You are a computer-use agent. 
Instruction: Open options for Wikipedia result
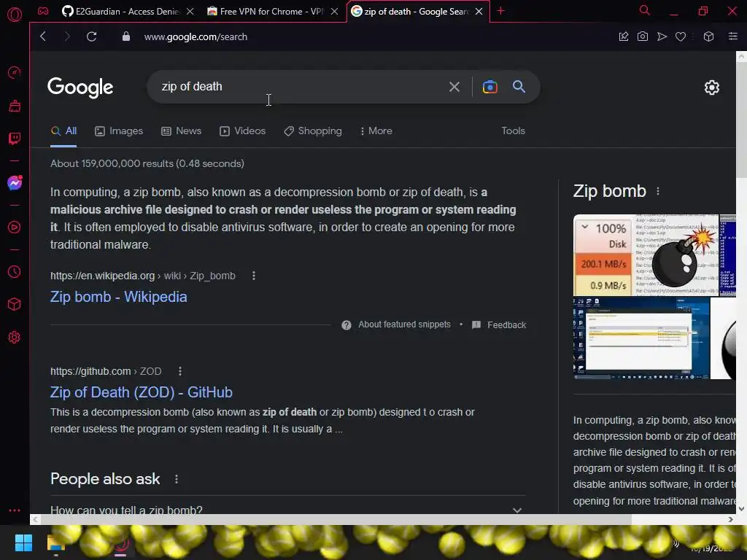tap(253, 276)
